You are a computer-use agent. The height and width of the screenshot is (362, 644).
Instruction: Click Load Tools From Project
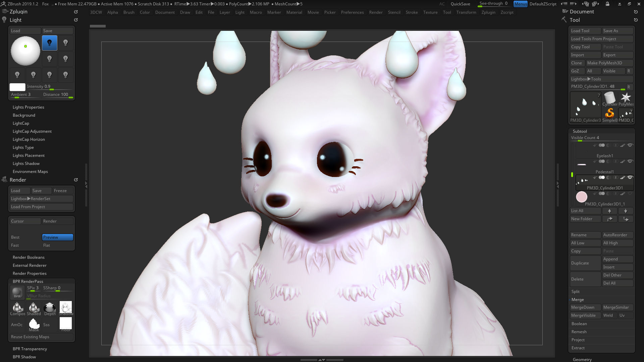[602, 39]
